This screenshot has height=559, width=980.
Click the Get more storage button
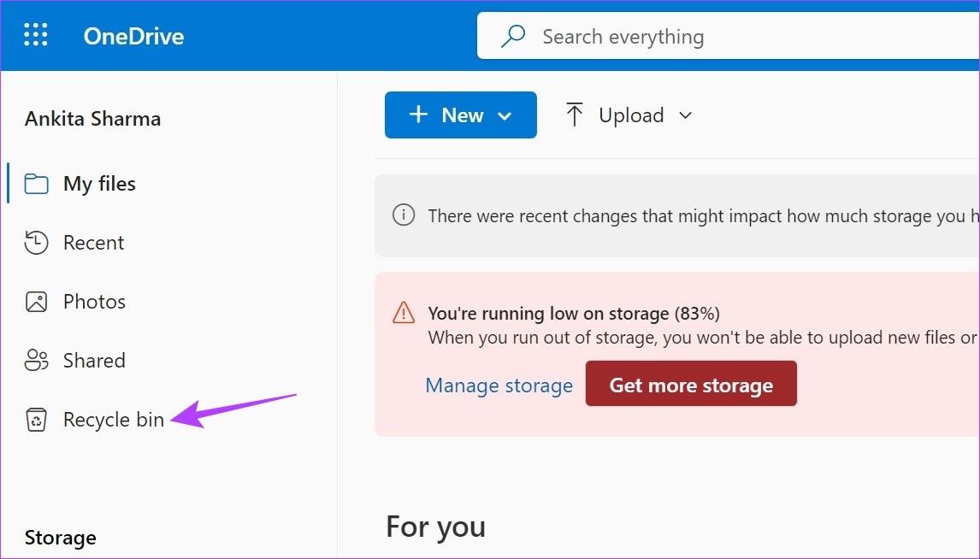point(691,384)
